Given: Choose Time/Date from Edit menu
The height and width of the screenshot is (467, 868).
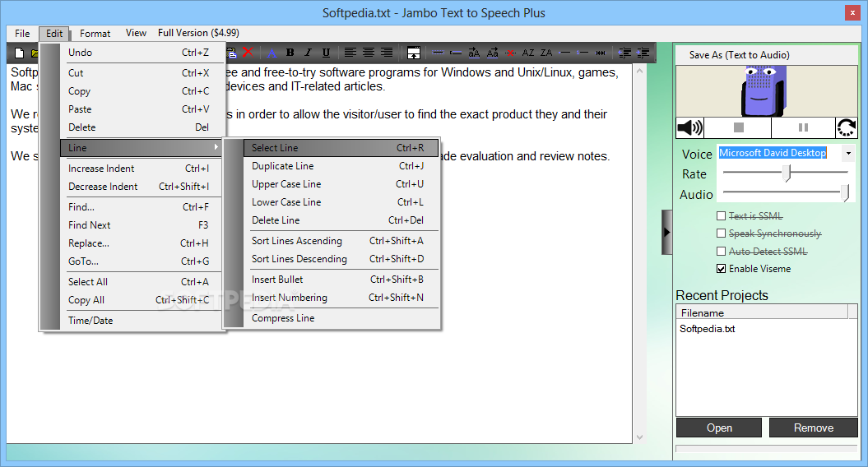Looking at the screenshot, I should point(141,321).
